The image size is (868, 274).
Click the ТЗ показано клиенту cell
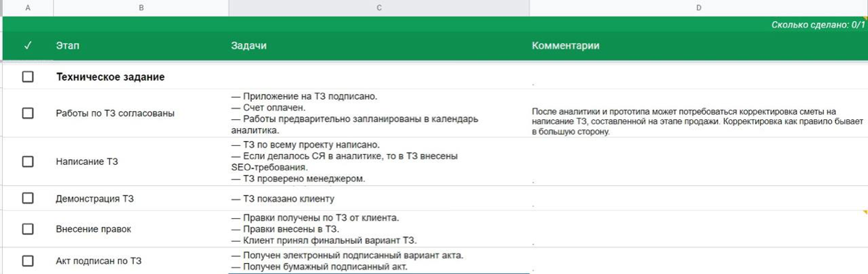tap(379, 198)
